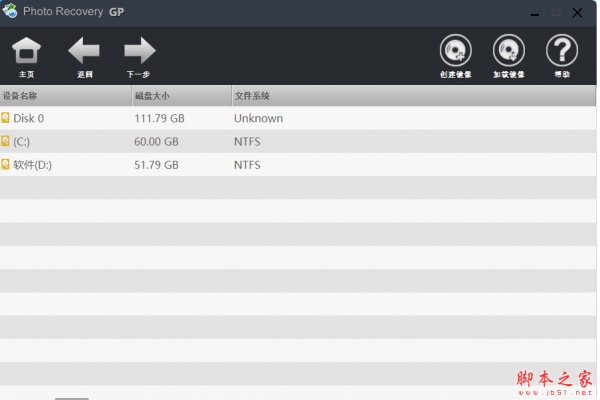600x400 pixels.
Task: Click the 返回 back arrow
Action: 84,50
